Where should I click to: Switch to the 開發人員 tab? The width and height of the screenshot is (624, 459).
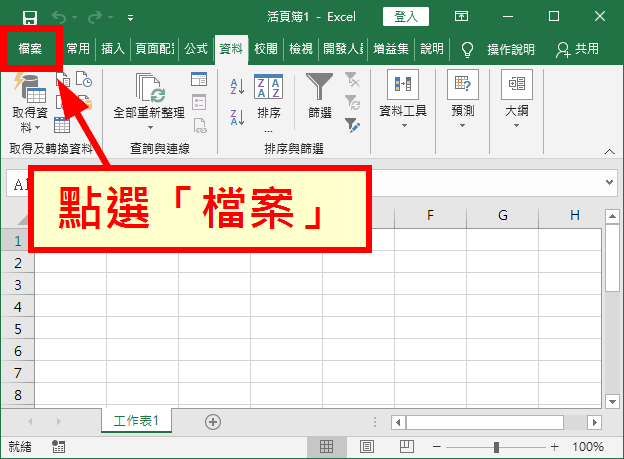coord(343,49)
